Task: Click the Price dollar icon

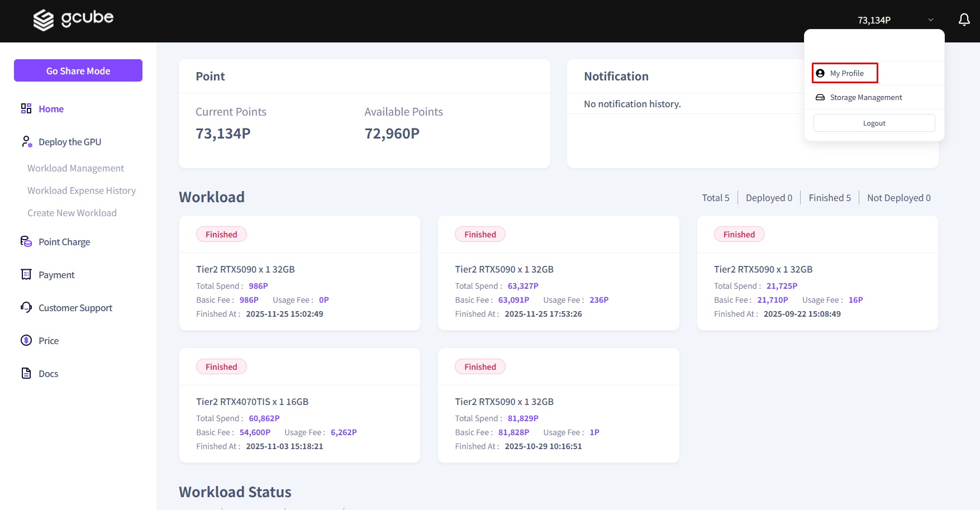Action: [x=26, y=340]
